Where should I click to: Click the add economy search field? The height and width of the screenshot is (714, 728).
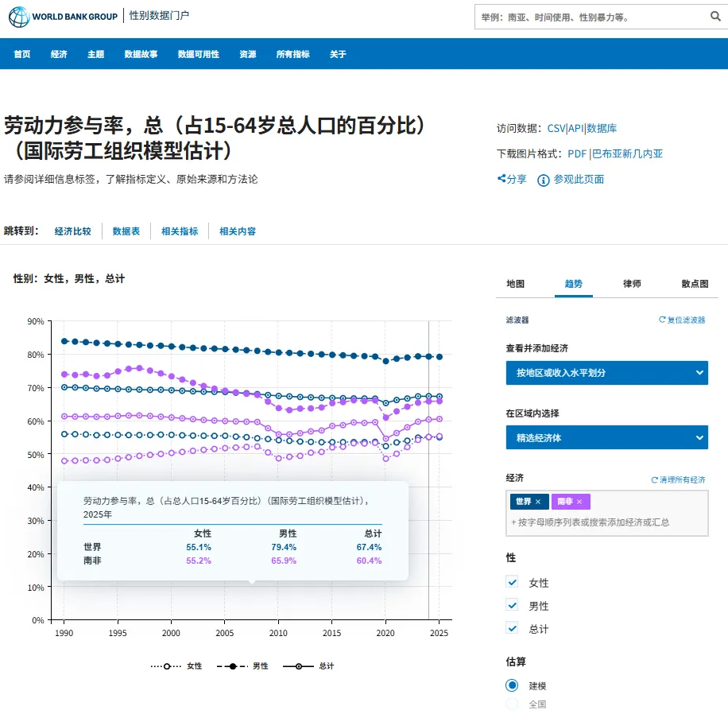pyautogui.click(x=607, y=522)
